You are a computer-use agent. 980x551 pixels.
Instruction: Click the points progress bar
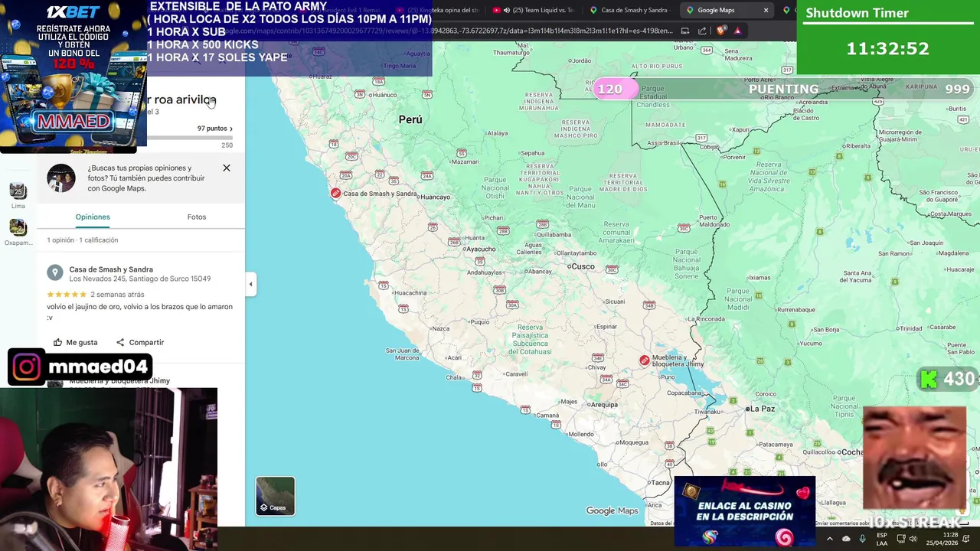pos(189,138)
